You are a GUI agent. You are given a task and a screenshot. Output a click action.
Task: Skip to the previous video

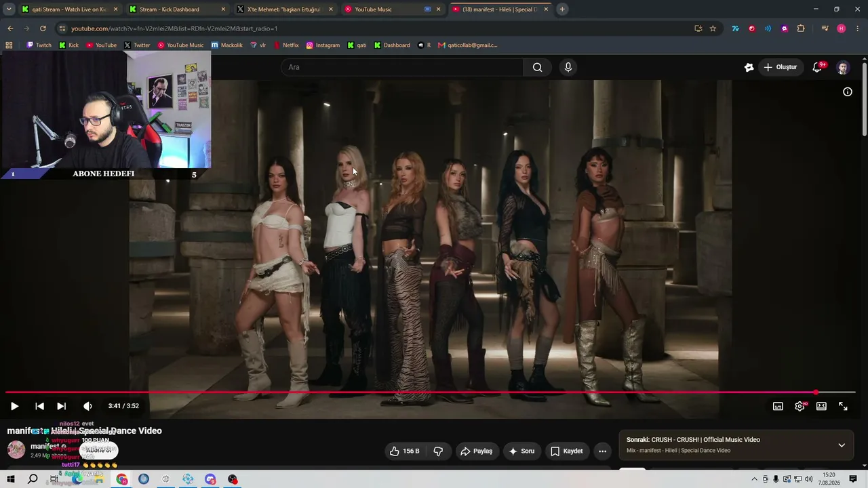click(x=39, y=406)
